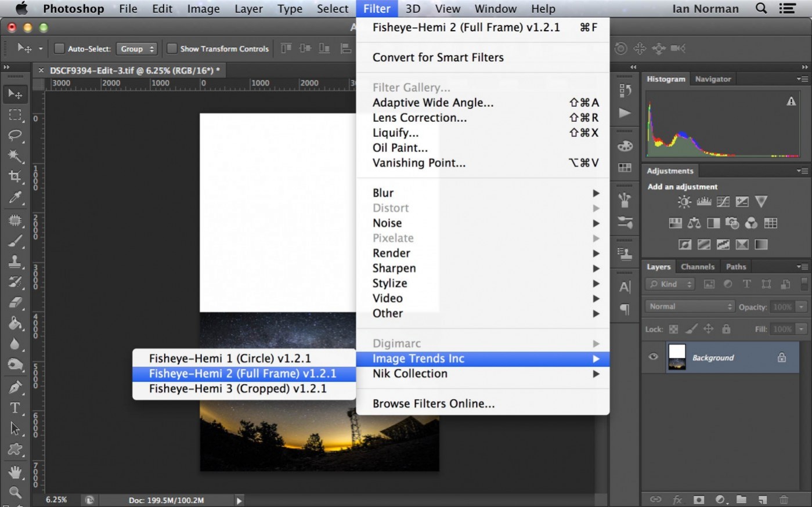Viewport: 812px width, 507px height.
Task: Select the Custom Shape tool
Action: [15, 450]
